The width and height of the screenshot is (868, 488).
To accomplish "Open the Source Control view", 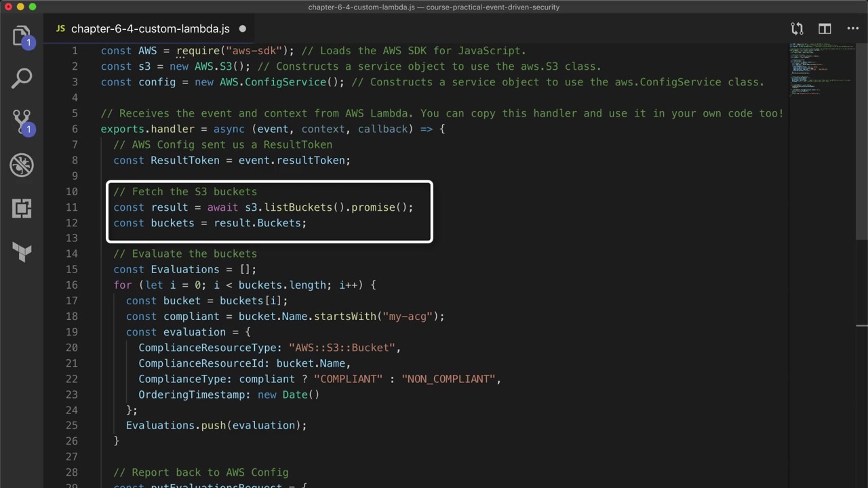I will [x=22, y=121].
